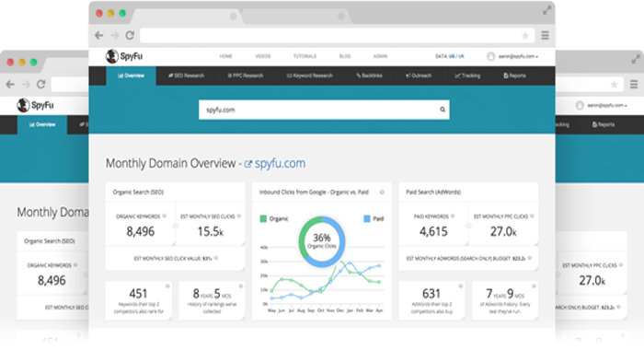Click 27.0k PPC clicks value in front window
The width and height of the screenshot is (644, 350).
coord(503,231)
